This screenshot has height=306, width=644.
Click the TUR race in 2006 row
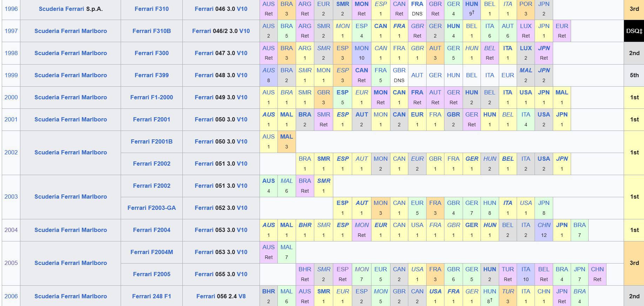click(x=508, y=291)
